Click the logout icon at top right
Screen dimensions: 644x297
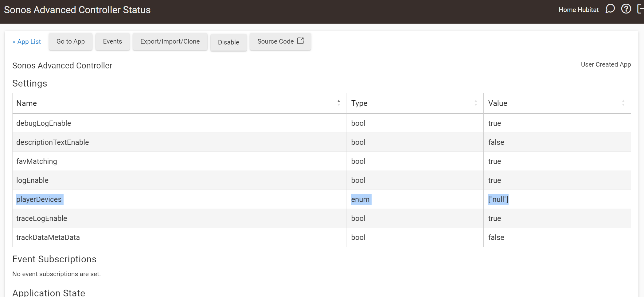(640, 9)
